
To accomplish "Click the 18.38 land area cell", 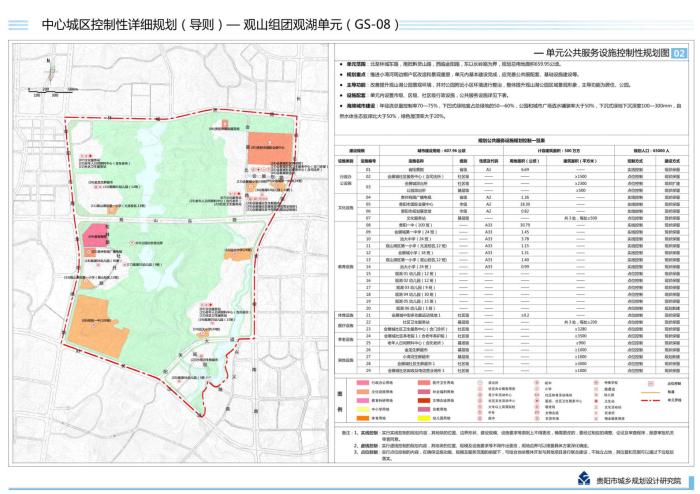I will point(525,204).
